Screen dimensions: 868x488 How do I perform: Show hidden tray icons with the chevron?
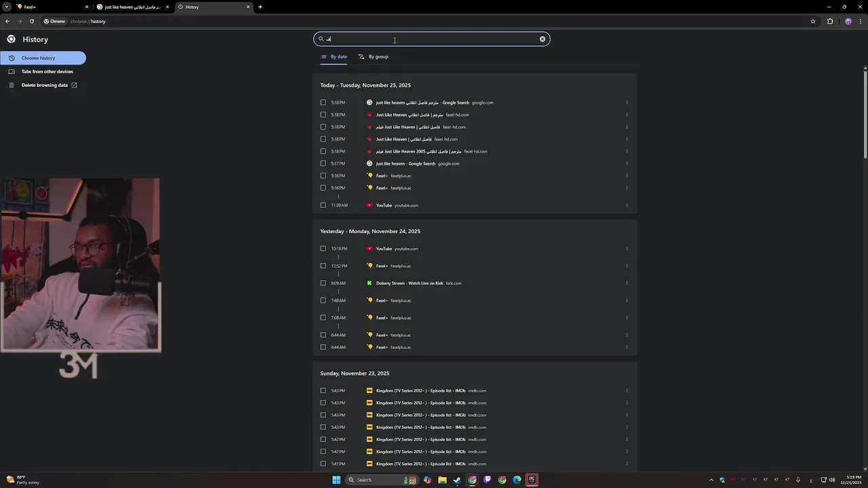[x=711, y=480]
